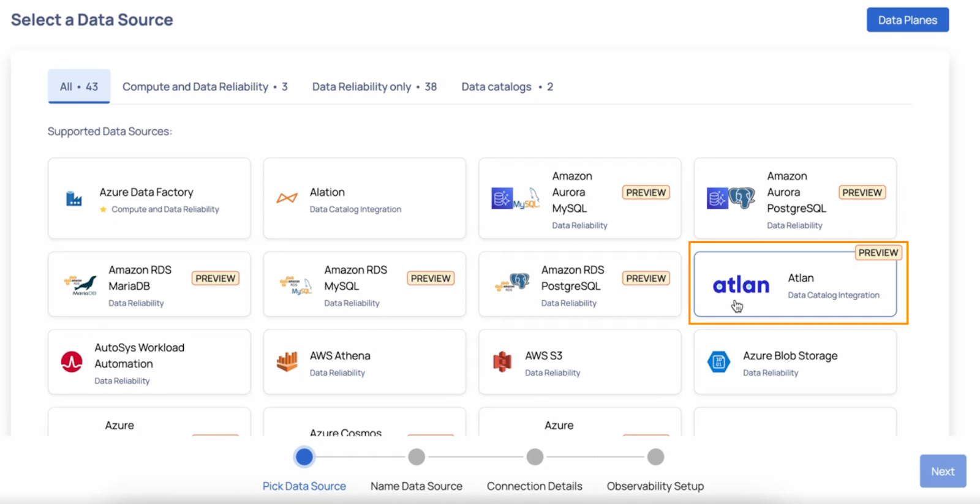Click Data Catalog Integration under Atlan
This screenshot has width=980, height=504.
tap(834, 295)
